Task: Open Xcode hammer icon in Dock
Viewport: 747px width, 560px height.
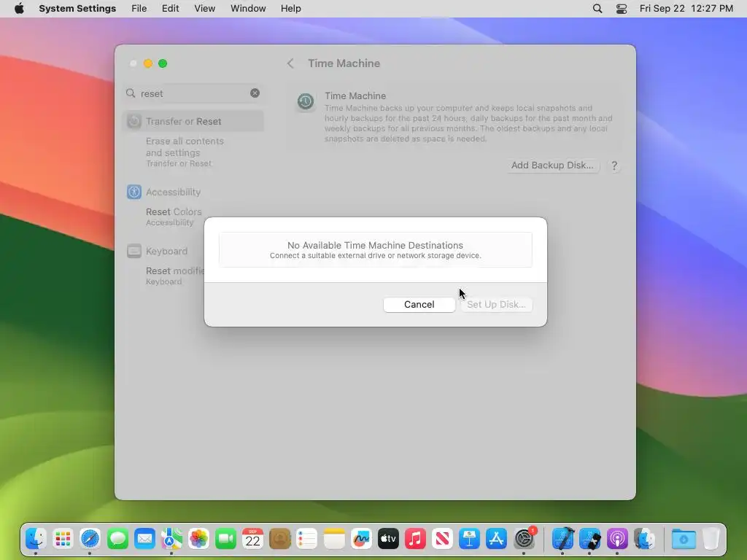Action: pyautogui.click(x=562, y=539)
